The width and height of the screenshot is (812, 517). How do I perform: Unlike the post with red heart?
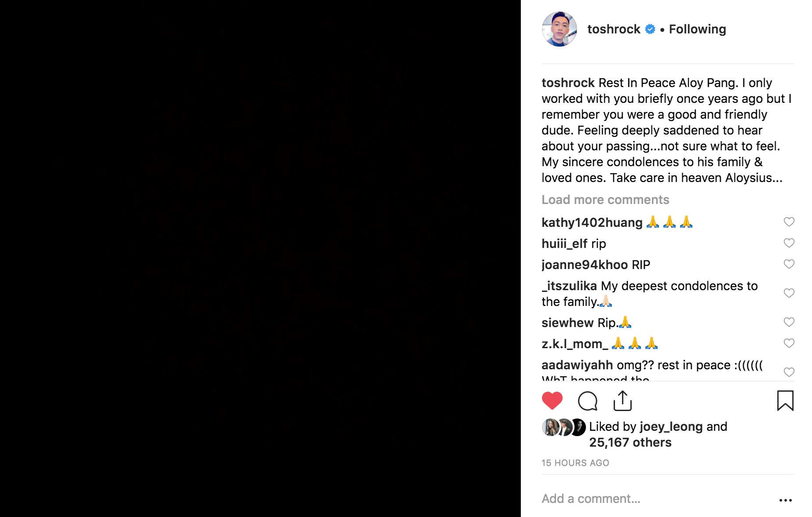pyautogui.click(x=552, y=400)
